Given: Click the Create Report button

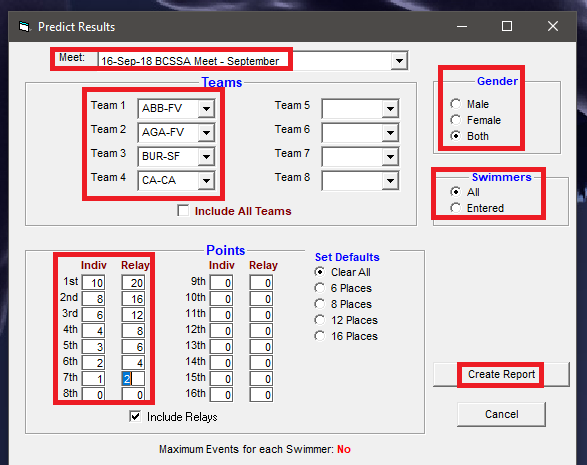Looking at the screenshot, I should click(x=501, y=374).
